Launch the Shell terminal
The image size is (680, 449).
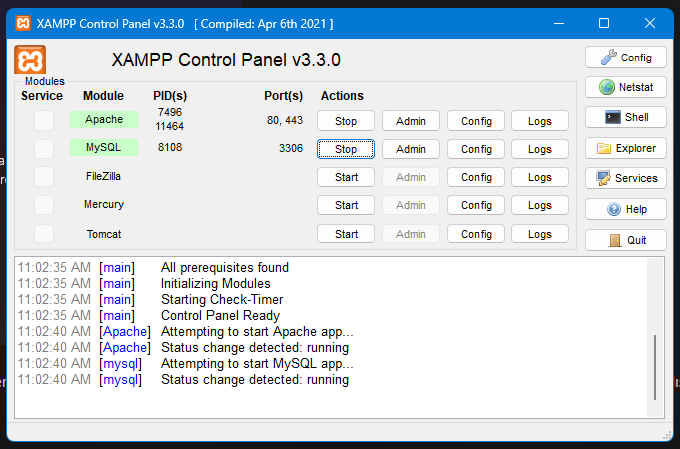tap(625, 117)
